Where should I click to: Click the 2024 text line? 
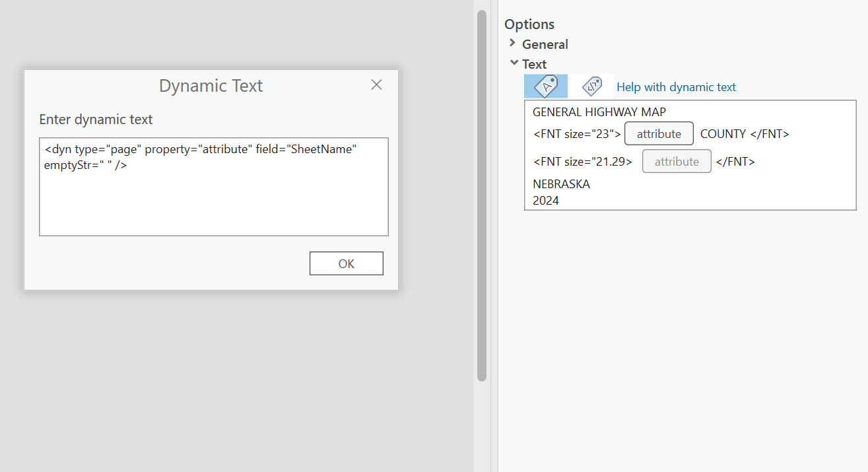[546, 201]
